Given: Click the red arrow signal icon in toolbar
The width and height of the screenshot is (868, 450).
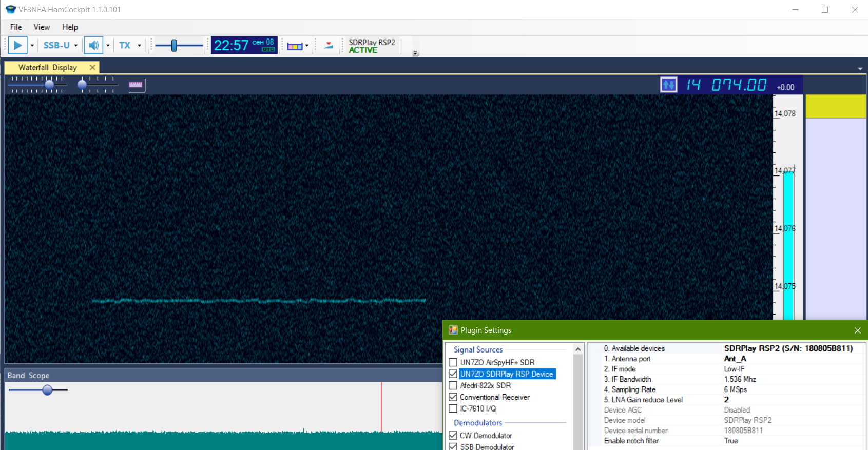Looking at the screenshot, I should point(329,46).
